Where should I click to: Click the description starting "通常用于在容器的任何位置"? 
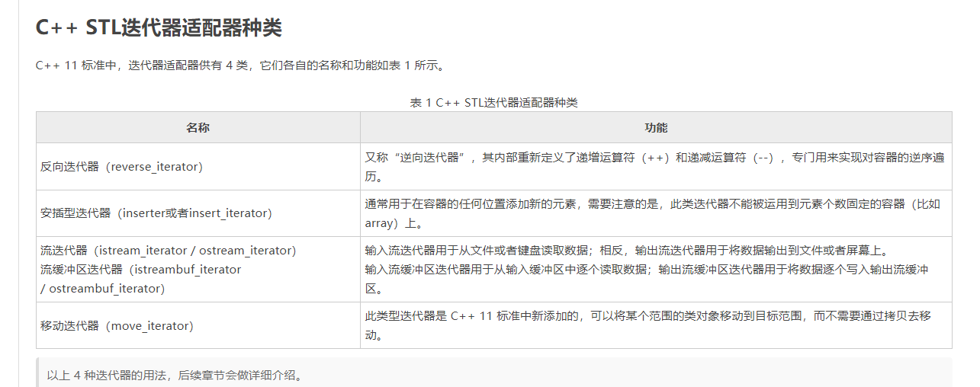click(652, 204)
